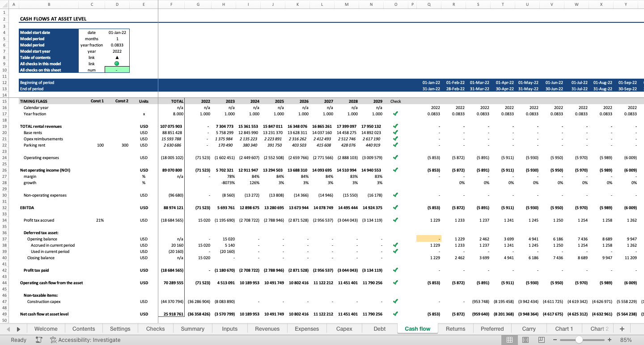This screenshot has height=345, width=644.
Task: Open the Returns sheet tab
Action: [455, 329]
